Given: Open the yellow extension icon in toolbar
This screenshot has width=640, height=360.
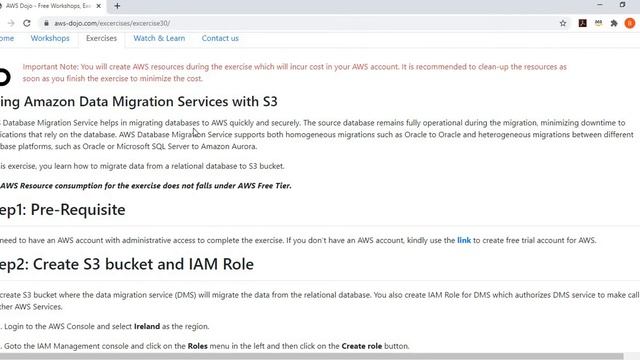Looking at the screenshot, I should (x=598, y=23).
